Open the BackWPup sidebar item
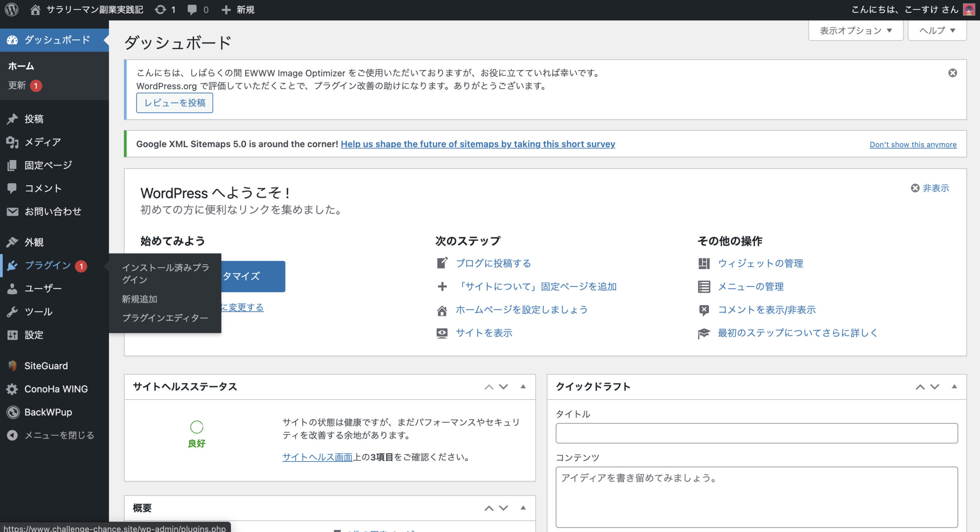 click(48, 412)
